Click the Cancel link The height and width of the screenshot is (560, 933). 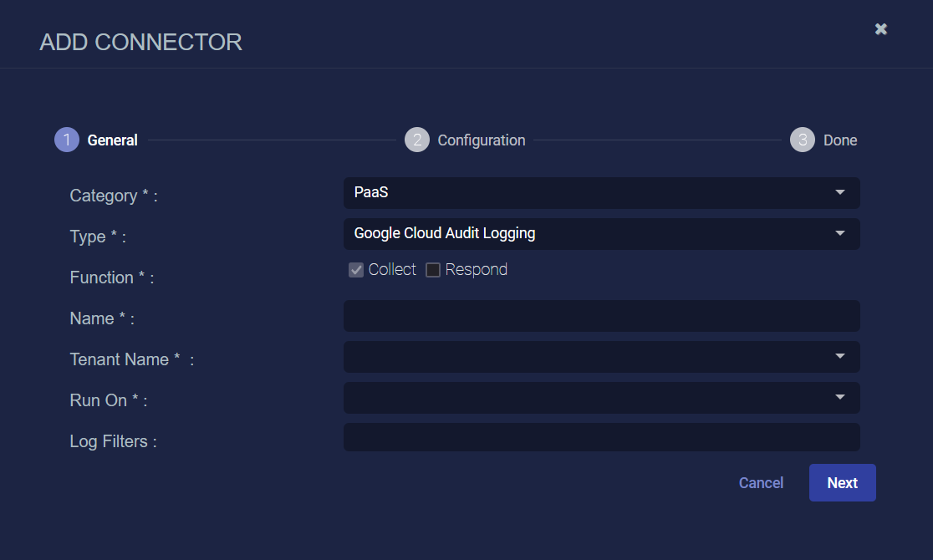point(761,482)
